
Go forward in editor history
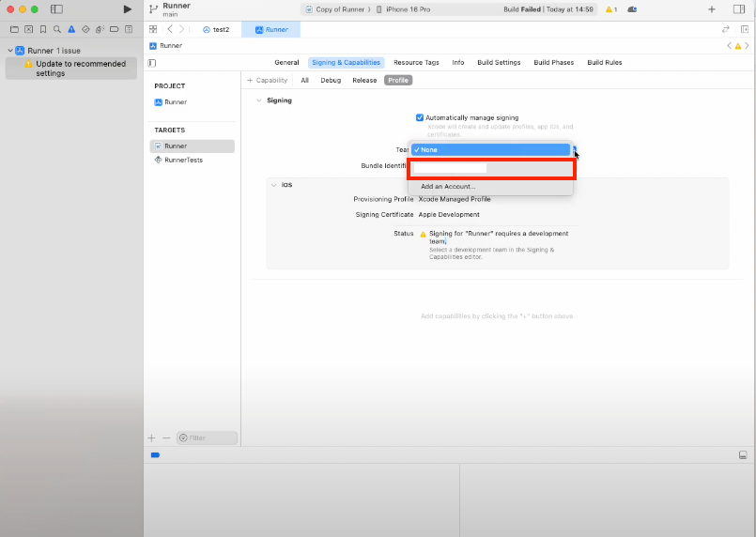tap(182, 29)
